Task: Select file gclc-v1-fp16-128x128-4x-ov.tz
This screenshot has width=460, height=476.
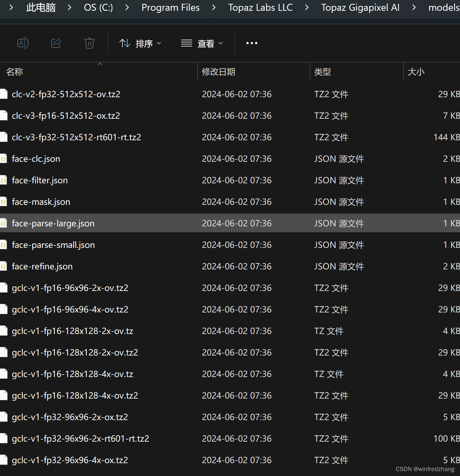Action: [230, 374]
